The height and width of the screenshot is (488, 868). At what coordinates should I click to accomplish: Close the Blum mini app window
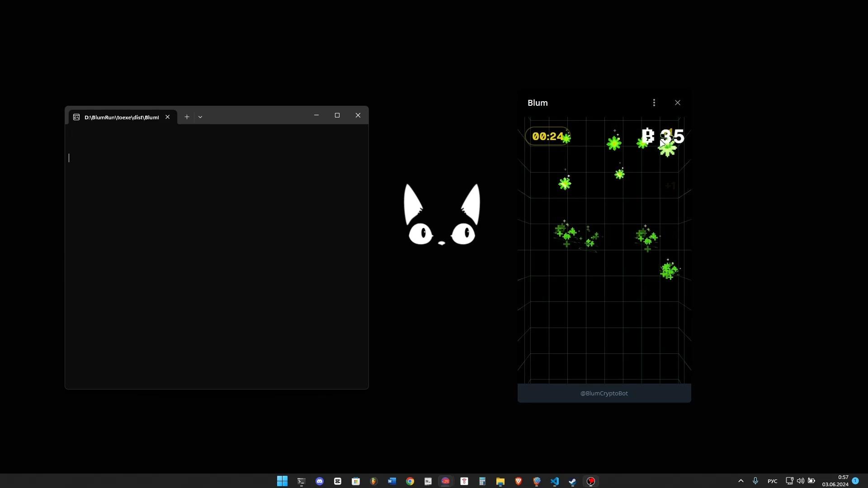tap(678, 103)
